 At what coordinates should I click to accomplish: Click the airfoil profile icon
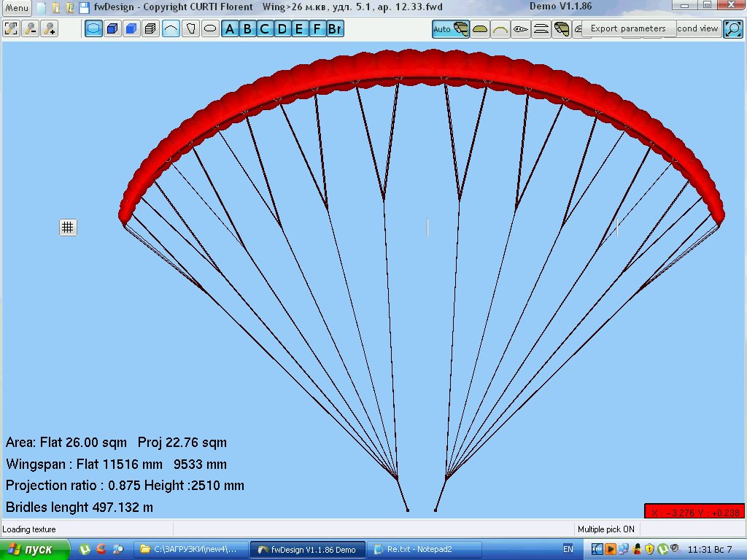click(521, 29)
